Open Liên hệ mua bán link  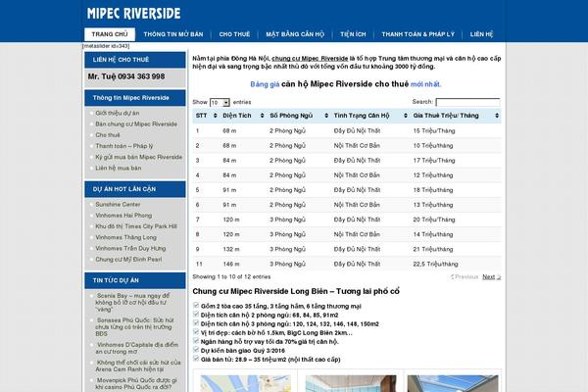pyautogui.click(x=119, y=168)
